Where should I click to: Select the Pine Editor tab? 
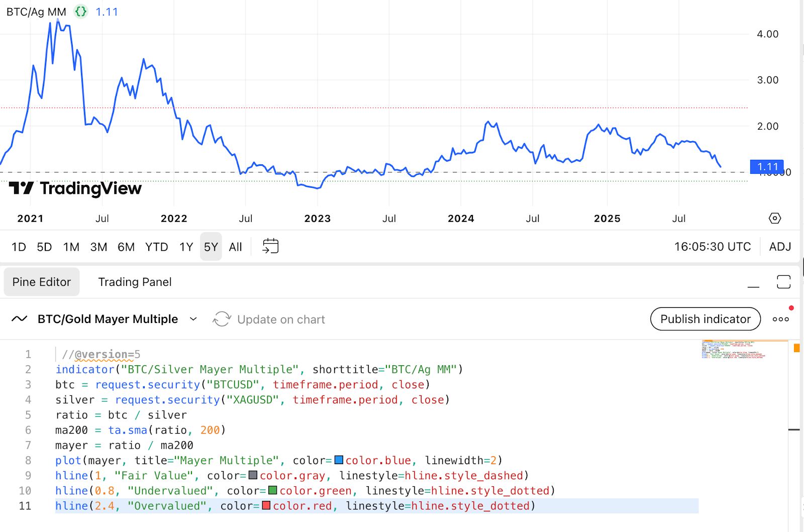(x=41, y=282)
